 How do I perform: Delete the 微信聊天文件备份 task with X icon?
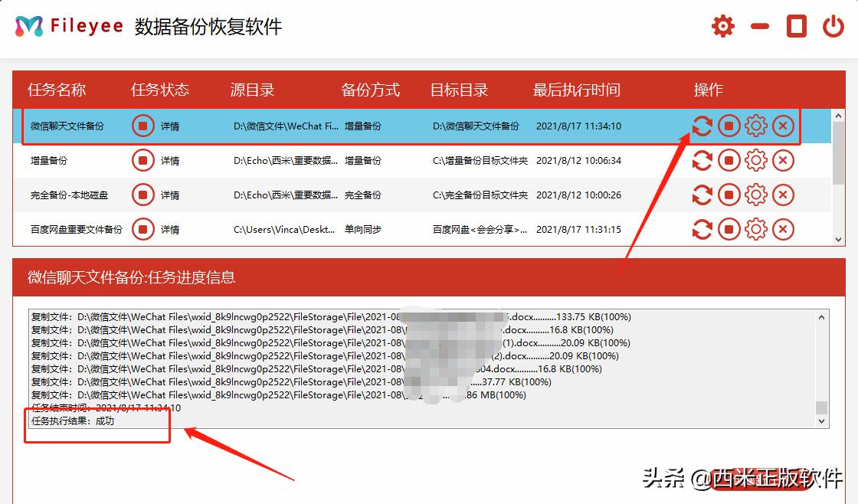[782, 126]
